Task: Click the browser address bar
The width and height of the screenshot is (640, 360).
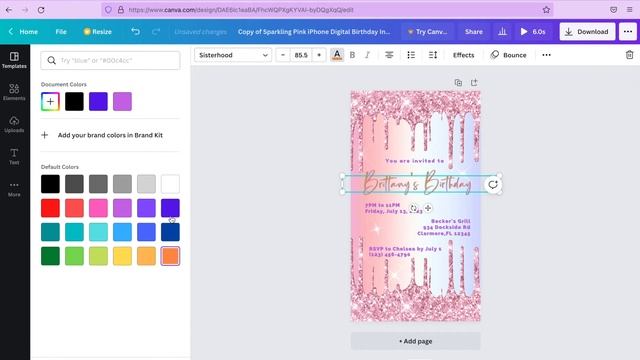Action: 327,10
